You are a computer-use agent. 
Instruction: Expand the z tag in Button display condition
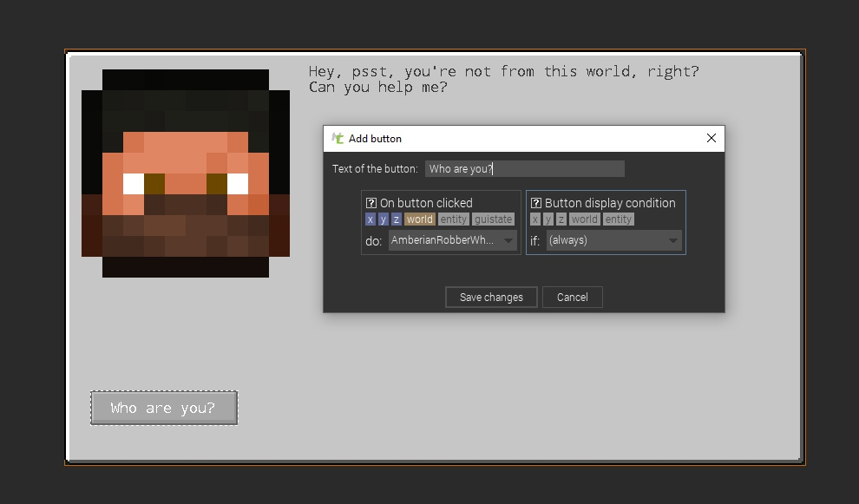click(x=561, y=219)
